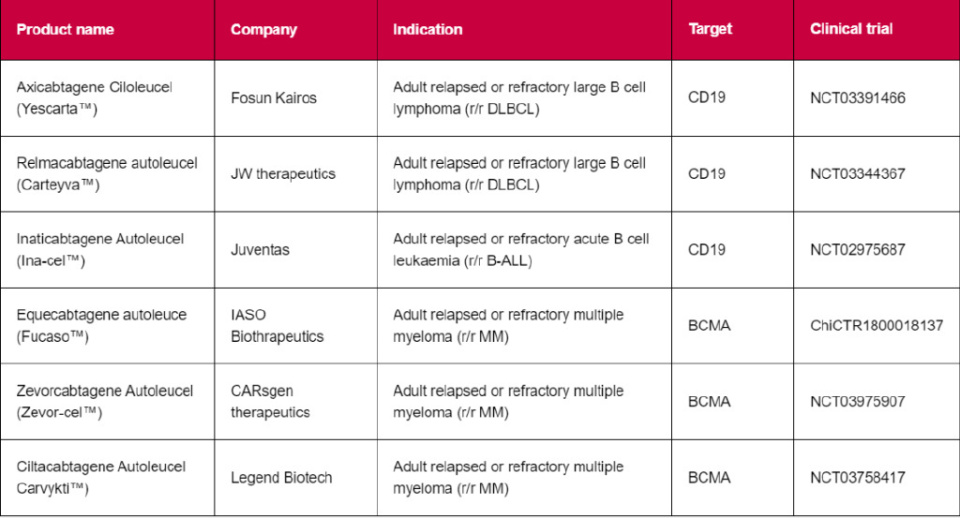Click the Company column header

tap(264, 29)
